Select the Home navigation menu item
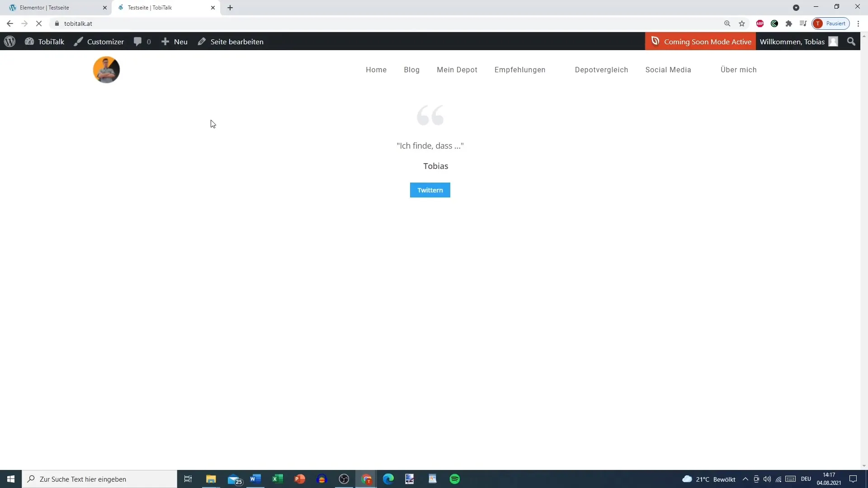The height and width of the screenshot is (488, 868). 376,70
